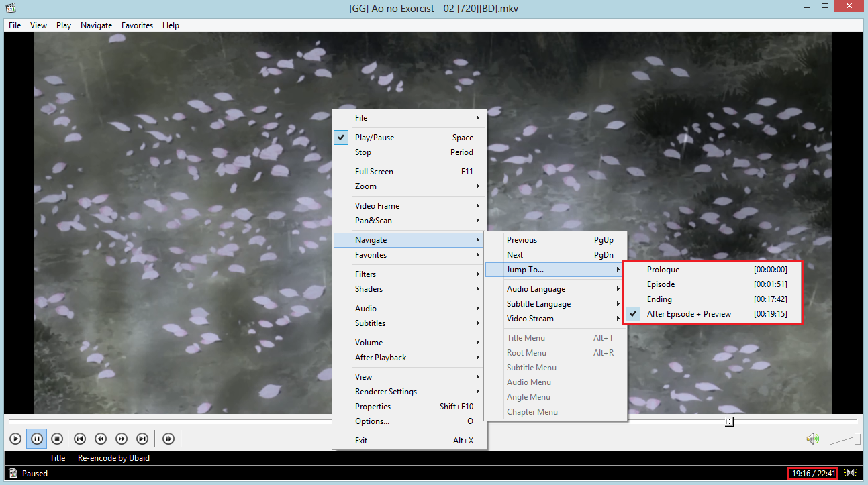
Task: Click the square Stop button in the toolbar
Action: [x=58, y=439]
